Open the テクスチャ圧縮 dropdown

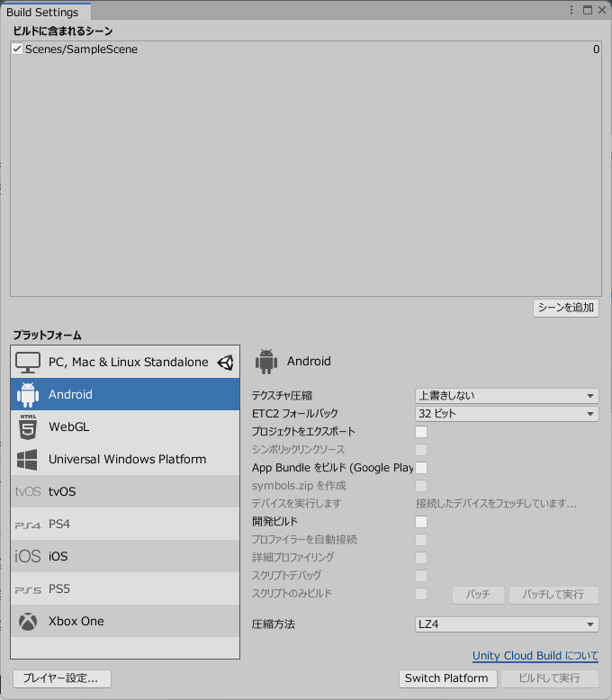507,396
